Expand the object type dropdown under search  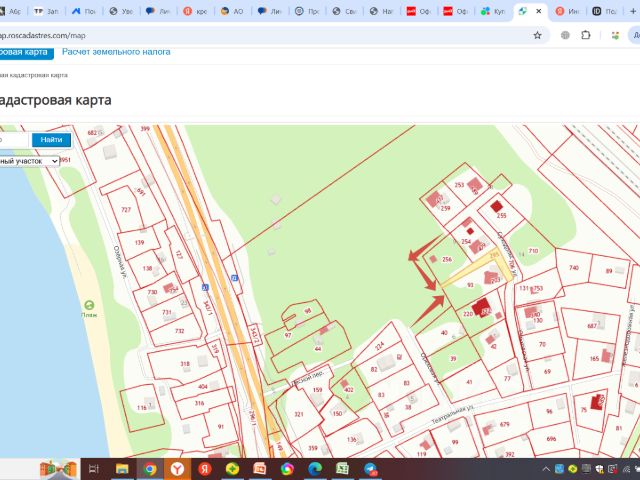click(29, 161)
